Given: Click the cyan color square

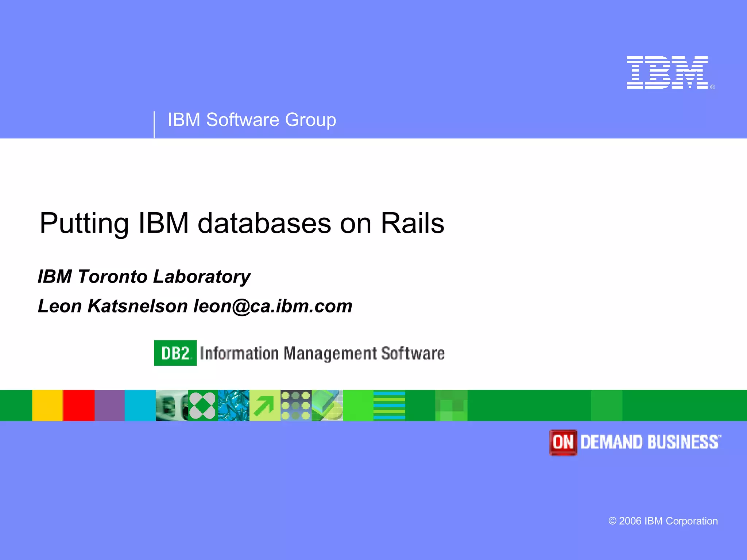Looking at the screenshot, I should coord(140,405).
